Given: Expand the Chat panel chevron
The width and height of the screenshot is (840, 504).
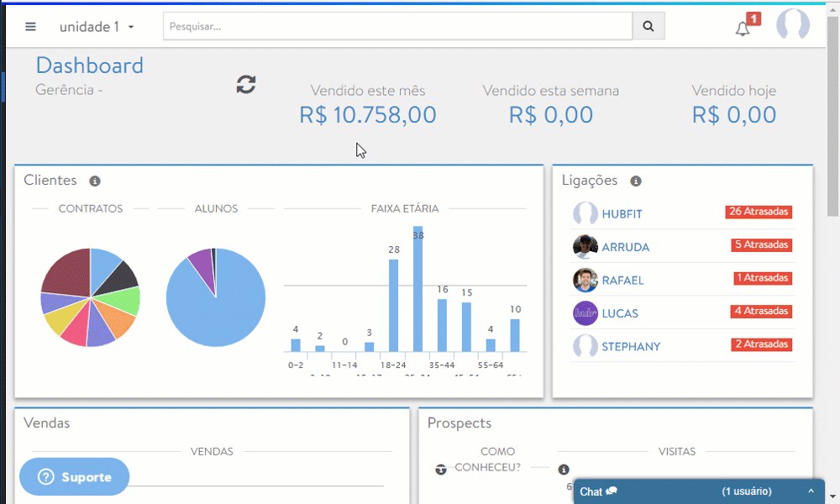Looking at the screenshot, I should click(811, 491).
